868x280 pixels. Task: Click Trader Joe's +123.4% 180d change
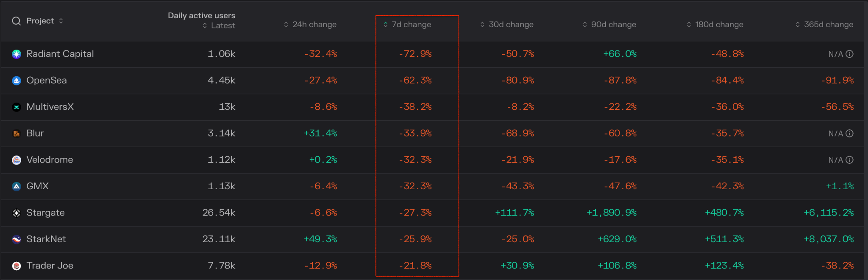724,266
